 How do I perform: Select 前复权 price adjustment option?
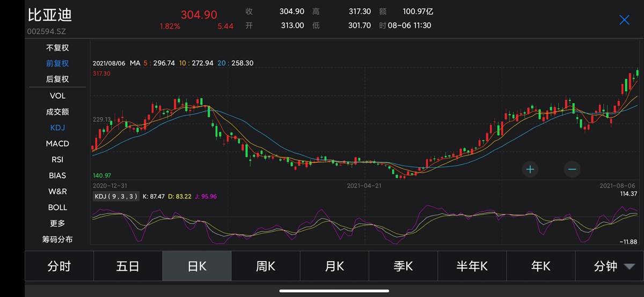pos(57,63)
